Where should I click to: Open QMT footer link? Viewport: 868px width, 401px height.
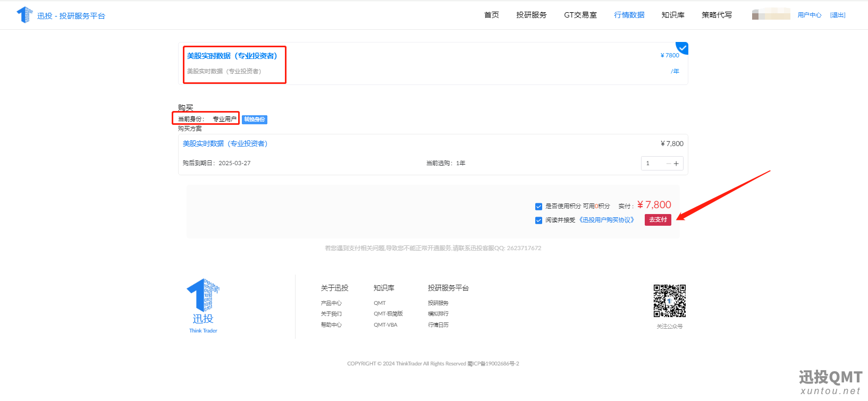(x=380, y=303)
